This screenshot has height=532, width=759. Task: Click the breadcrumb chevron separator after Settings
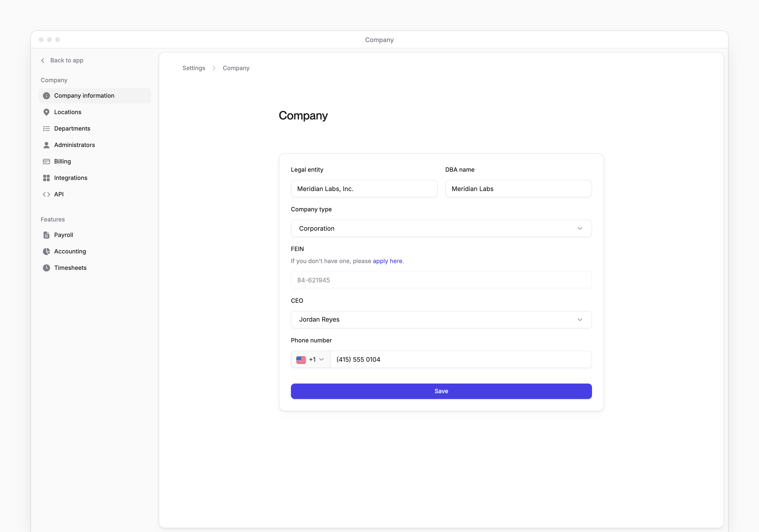coord(214,68)
